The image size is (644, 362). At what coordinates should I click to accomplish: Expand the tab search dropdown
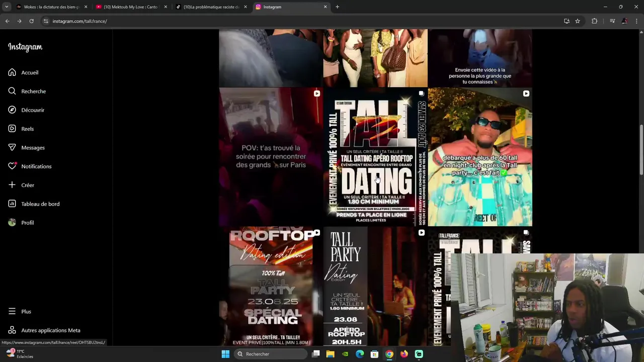pyautogui.click(x=7, y=7)
